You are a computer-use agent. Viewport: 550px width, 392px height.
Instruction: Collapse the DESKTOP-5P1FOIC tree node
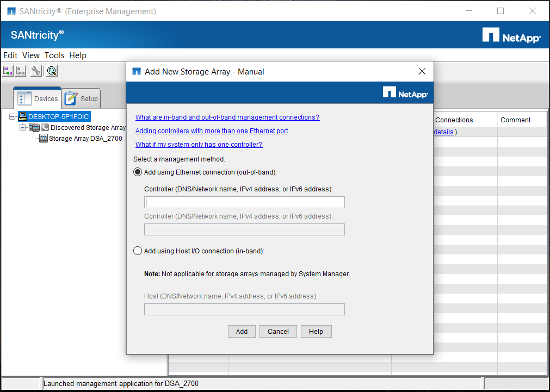[12, 116]
